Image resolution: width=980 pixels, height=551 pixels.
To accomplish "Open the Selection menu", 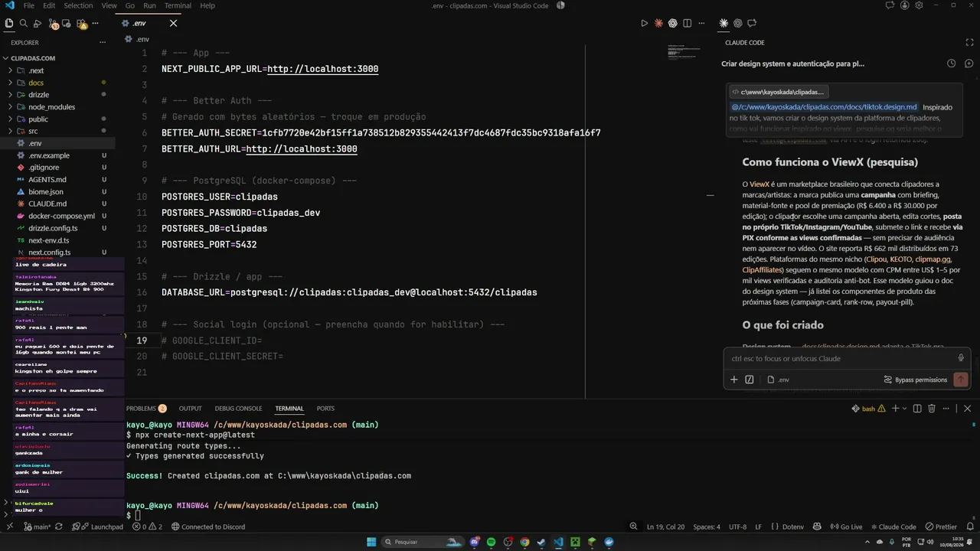I will tap(77, 5).
